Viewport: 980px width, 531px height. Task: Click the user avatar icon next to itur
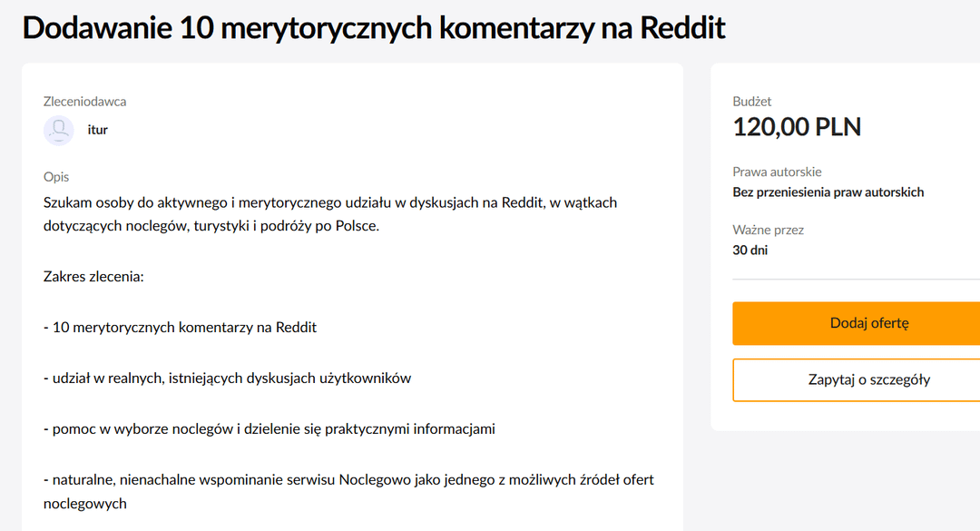[58, 130]
